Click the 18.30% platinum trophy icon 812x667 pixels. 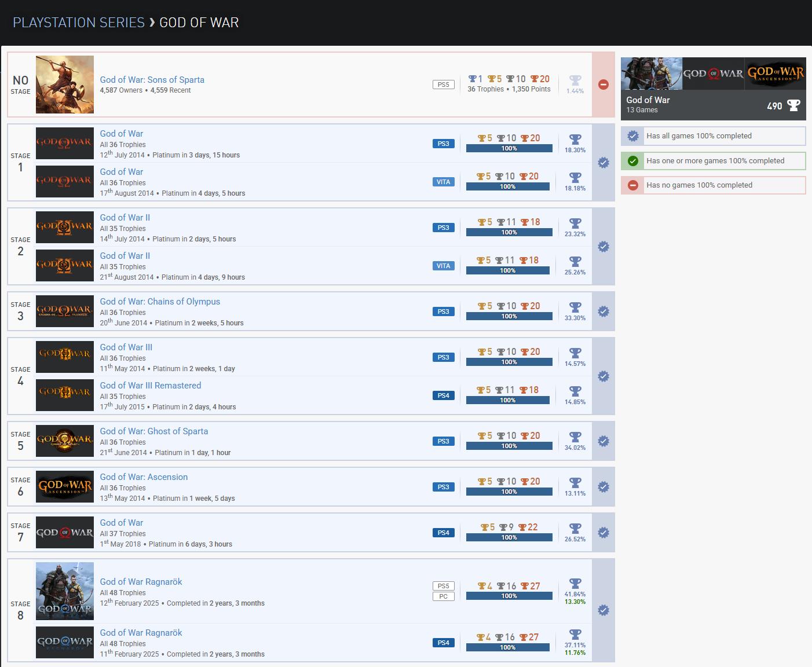575,140
